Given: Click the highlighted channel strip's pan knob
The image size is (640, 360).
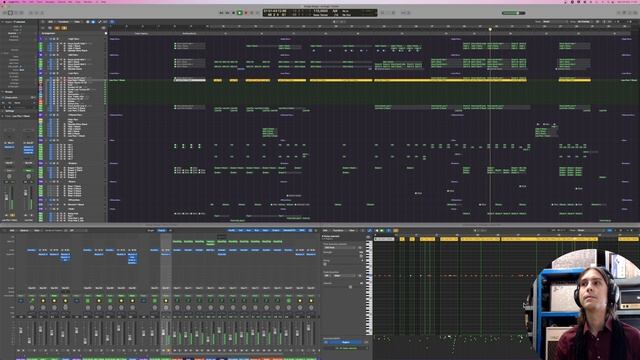Looking at the screenshot, I should [x=166, y=308].
